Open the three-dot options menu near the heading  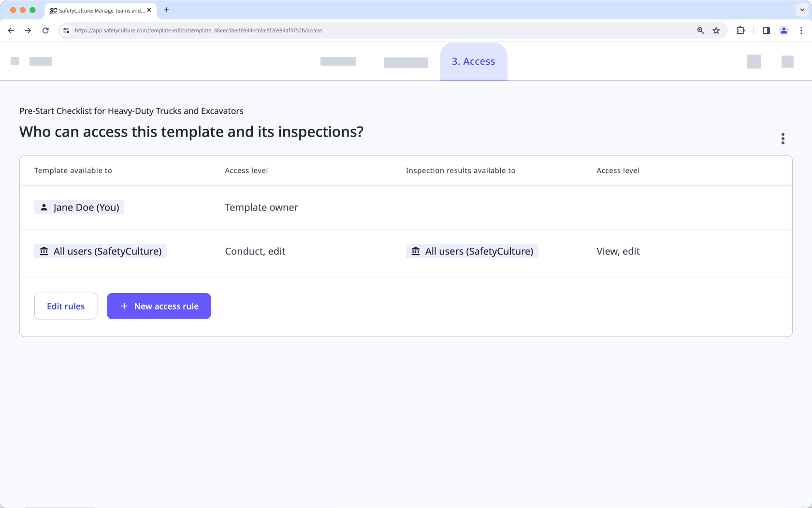tap(783, 139)
